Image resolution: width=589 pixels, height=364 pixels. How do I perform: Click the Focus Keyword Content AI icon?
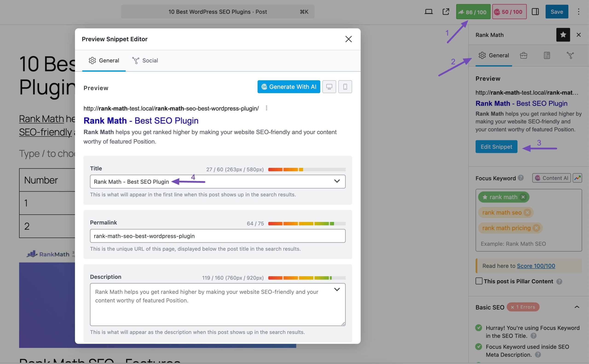tap(551, 178)
